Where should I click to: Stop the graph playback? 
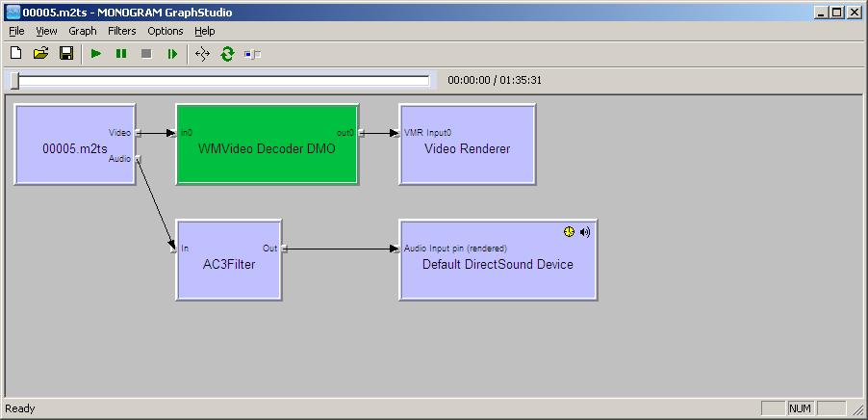click(x=146, y=54)
